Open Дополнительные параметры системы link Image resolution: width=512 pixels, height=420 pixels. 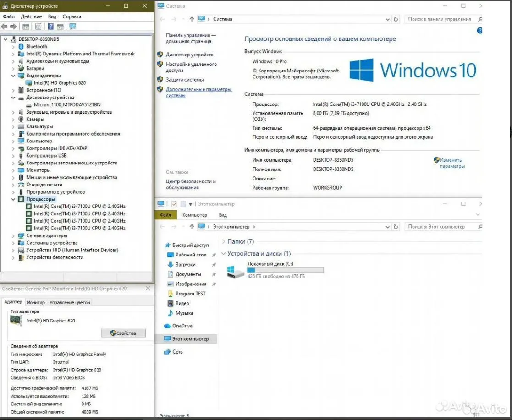pos(199,93)
